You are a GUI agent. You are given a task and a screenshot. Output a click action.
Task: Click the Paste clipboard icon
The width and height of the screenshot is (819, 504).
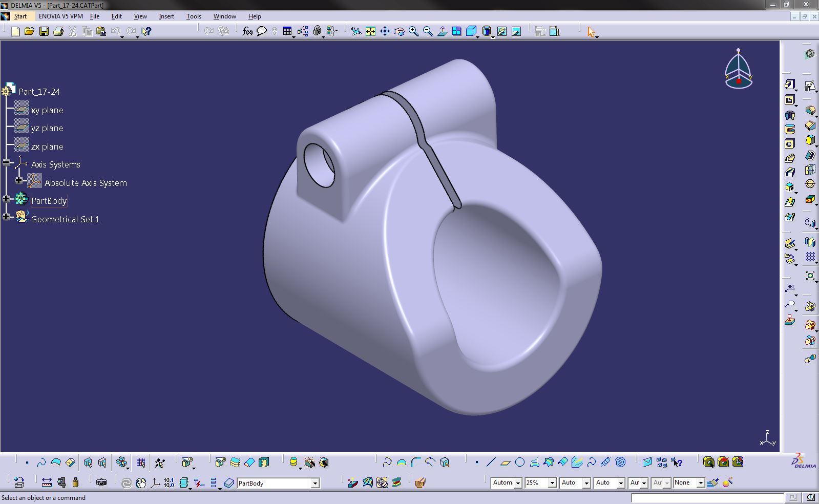(x=101, y=32)
